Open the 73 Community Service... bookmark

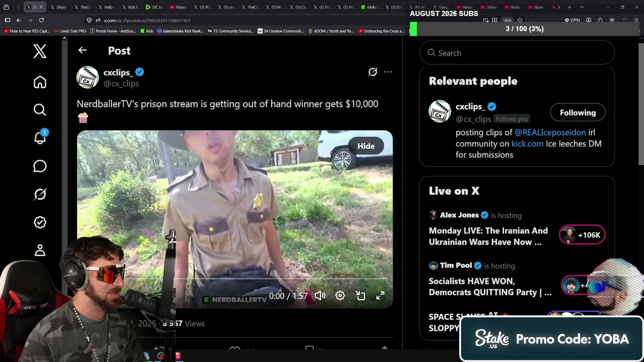[230, 31]
